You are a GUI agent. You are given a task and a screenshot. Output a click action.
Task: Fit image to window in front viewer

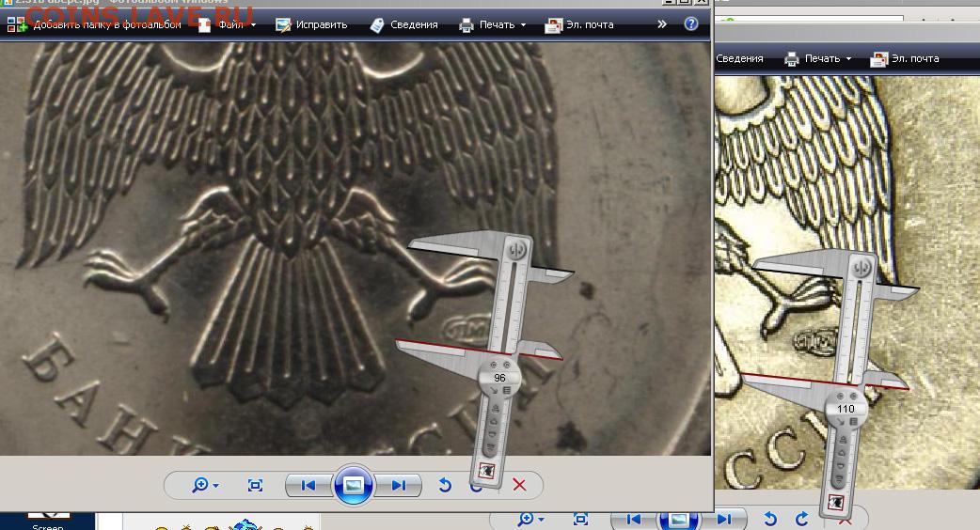point(255,485)
